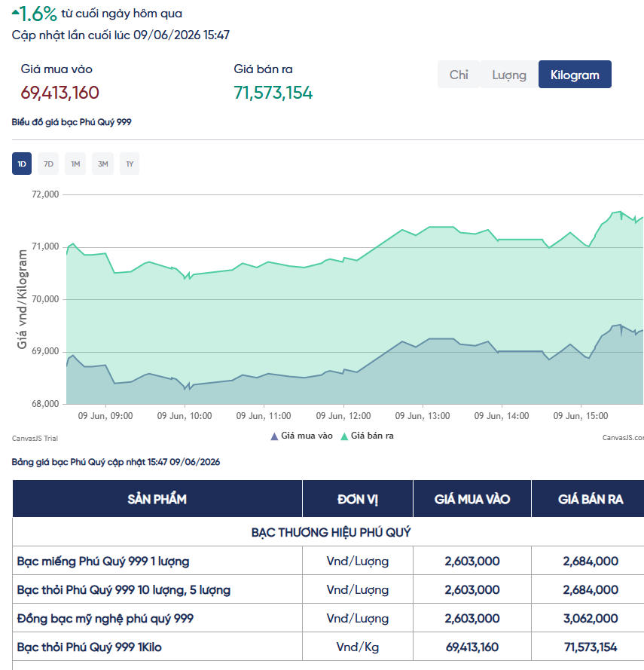Click the Bảng giá bạc Phú Quý cập nhật heading
Image resolution: width=644 pixels, height=670 pixels.
click(116, 462)
